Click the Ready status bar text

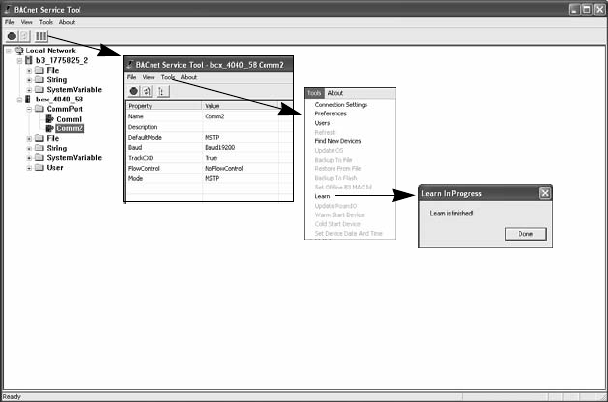11,397
